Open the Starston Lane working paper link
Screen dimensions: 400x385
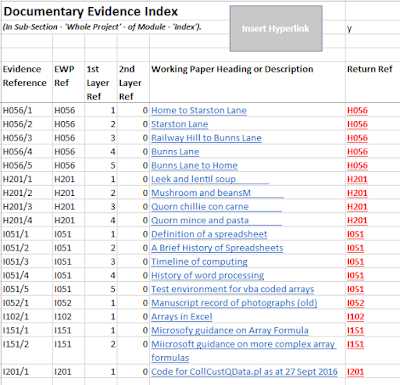pyautogui.click(x=179, y=124)
